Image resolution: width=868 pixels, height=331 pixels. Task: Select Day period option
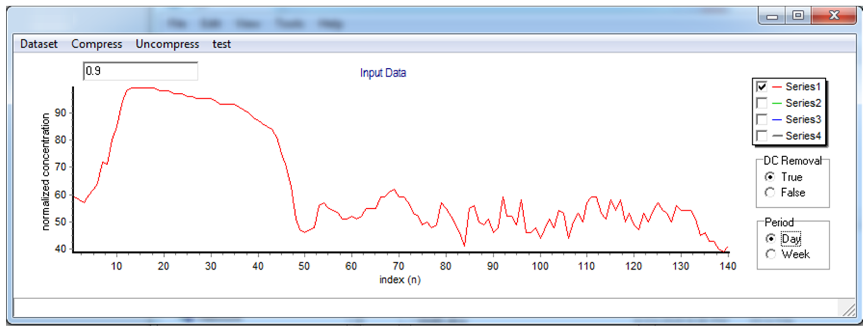tap(770, 239)
